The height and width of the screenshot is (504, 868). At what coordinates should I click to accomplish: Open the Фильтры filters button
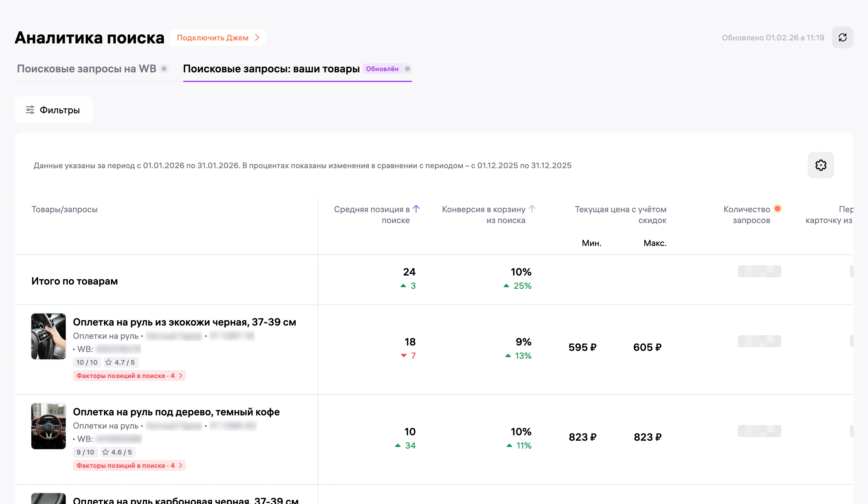coord(54,110)
